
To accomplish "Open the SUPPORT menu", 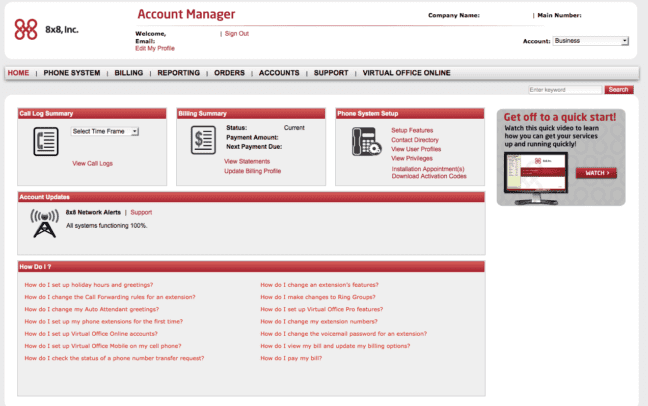I will click(x=331, y=73).
